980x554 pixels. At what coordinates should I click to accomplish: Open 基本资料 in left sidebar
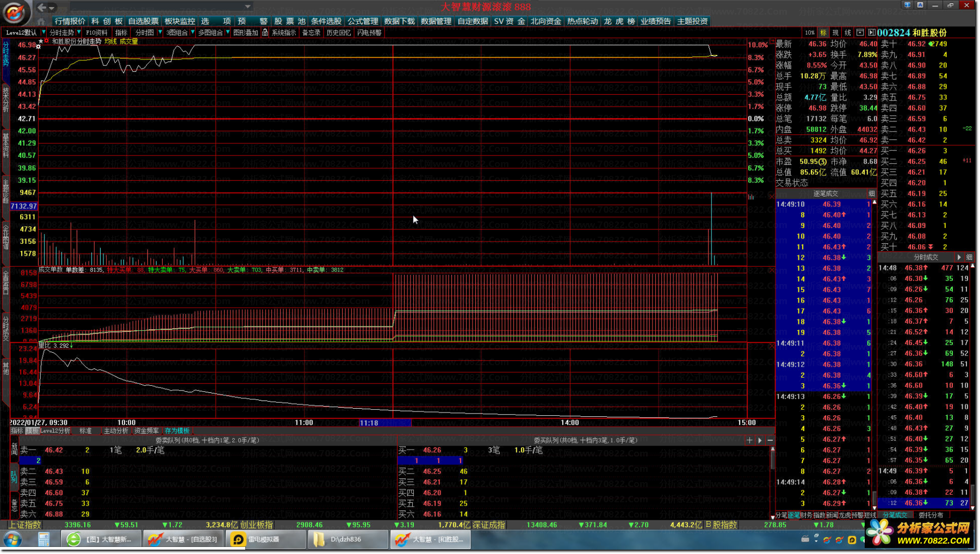point(6,145)
